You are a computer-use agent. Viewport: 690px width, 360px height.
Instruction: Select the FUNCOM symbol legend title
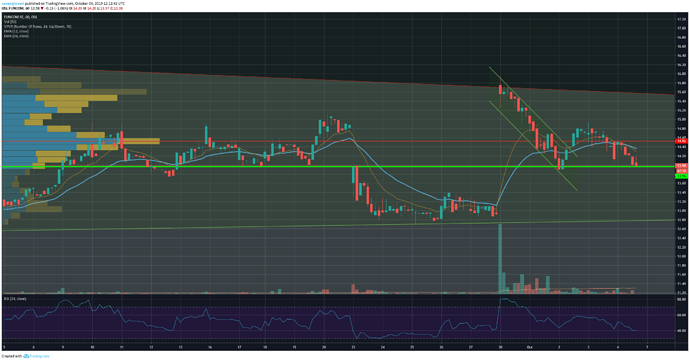coord(21,17)
